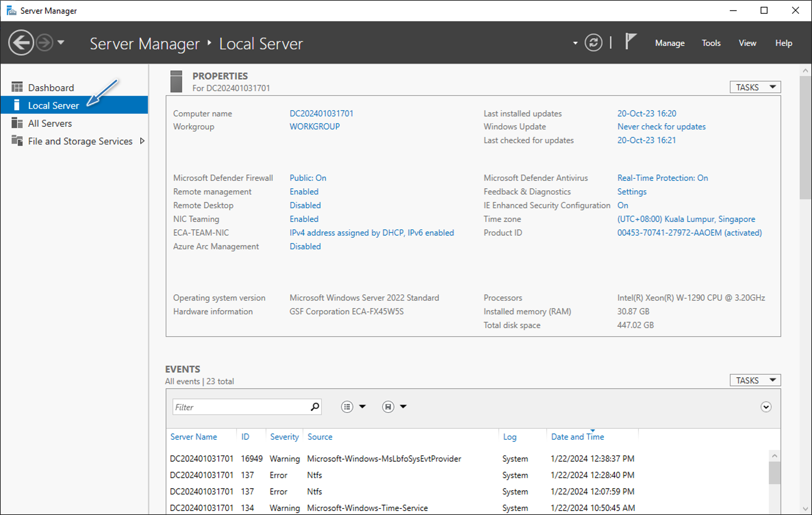812x515 pixels.
Task: Expand the events filter chevron circle
Action: [x=766, y=407]
